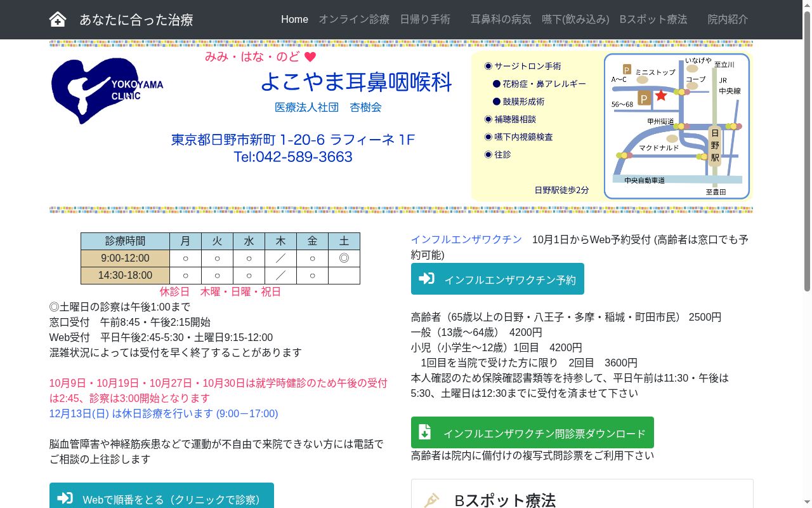Image resolution: width=812 pixels, height=508 pixels.
Task: Click the access map thumbnail image
Action: point(677,126)
